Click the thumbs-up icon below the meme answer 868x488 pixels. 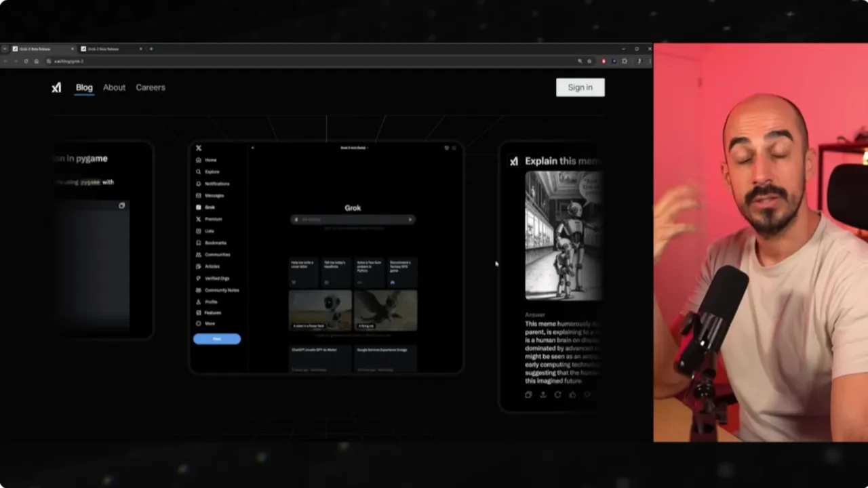point(572,394)
